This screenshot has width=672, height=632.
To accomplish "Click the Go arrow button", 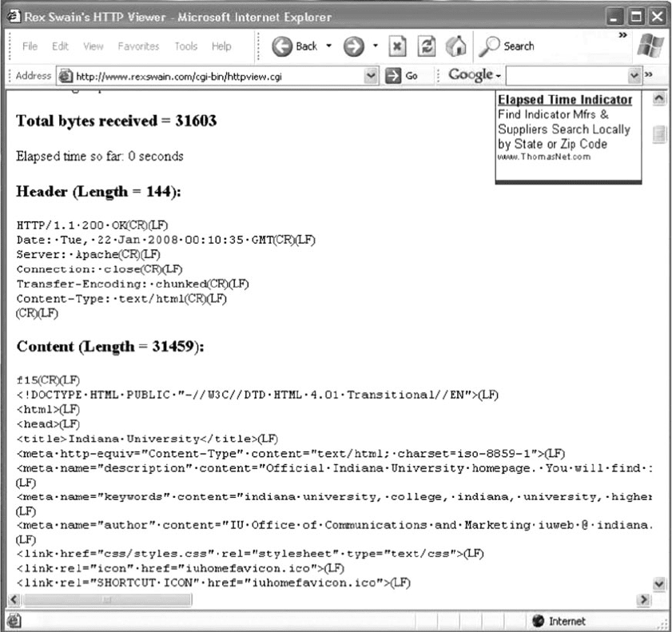I will click(x=404, y=77).
